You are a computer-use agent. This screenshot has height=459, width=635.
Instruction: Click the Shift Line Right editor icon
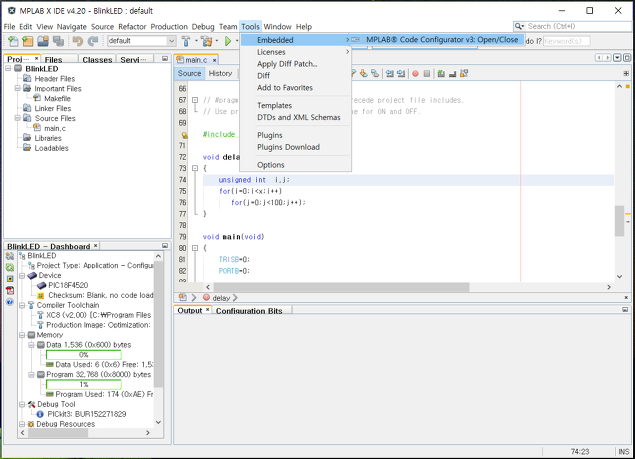click(401, 73)
